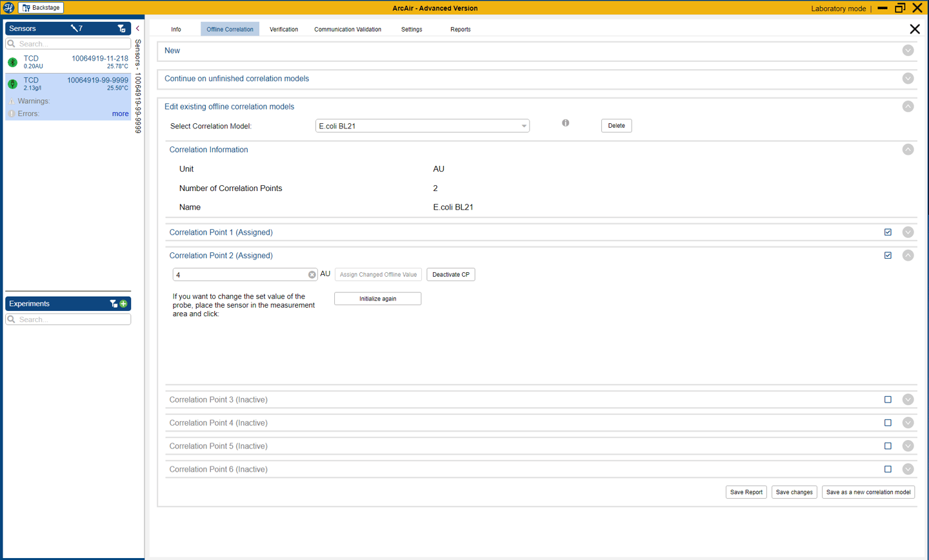
Task: Click Assign Changed Offline Value button
Action: (x=378, y=275)
